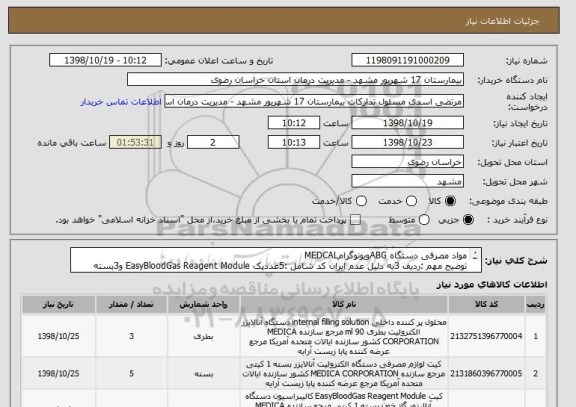Viewport: 576px width, 407px height.
Task: Click the ایجاد کننده درخواست field
Action: click(x=314, y=101)
